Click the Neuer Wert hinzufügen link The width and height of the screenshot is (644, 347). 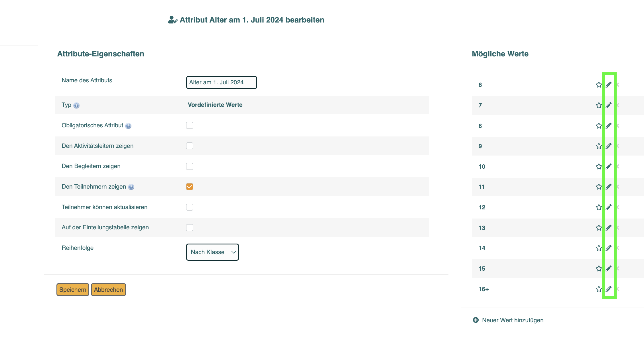point(513,320)
